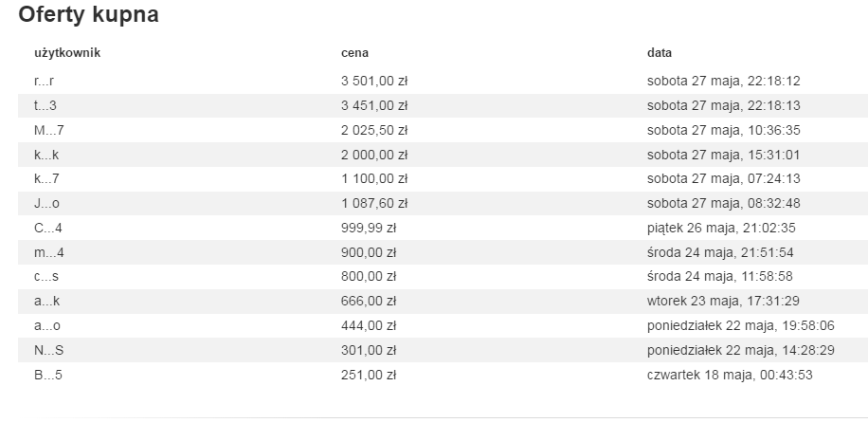Image resolution: width=868 pixels, height=423 pixels.
Task: Click the 999,99 zł price
Action: coord(368,228)
